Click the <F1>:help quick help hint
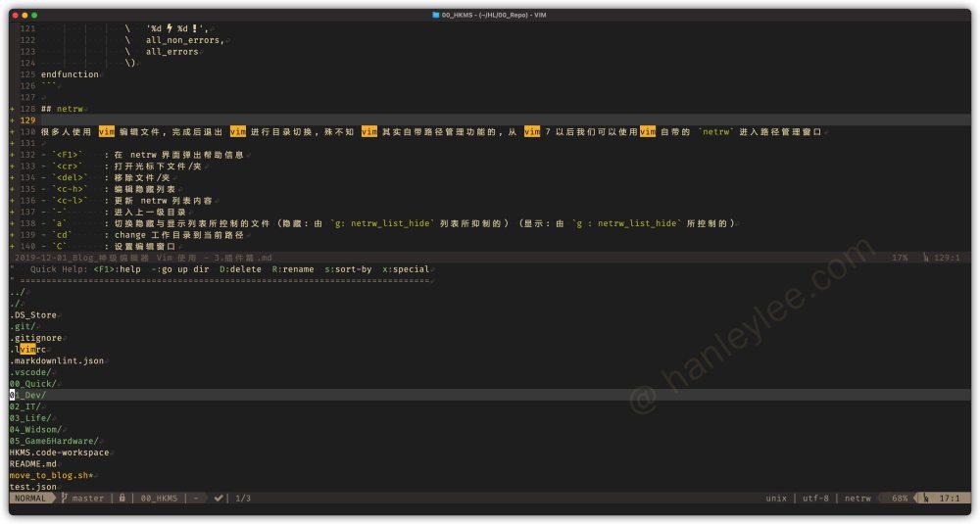The height and width of the screenshot is (524, 980). (x=117, y=269)
